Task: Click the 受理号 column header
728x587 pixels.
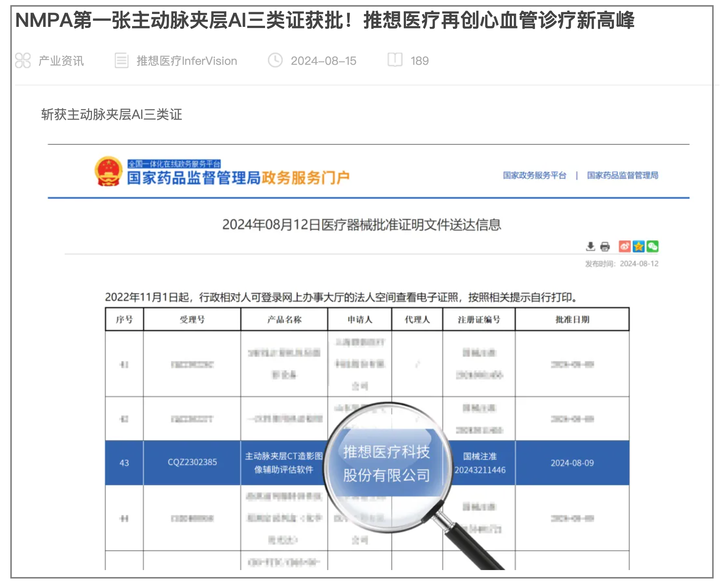Action: coord(192,320)
